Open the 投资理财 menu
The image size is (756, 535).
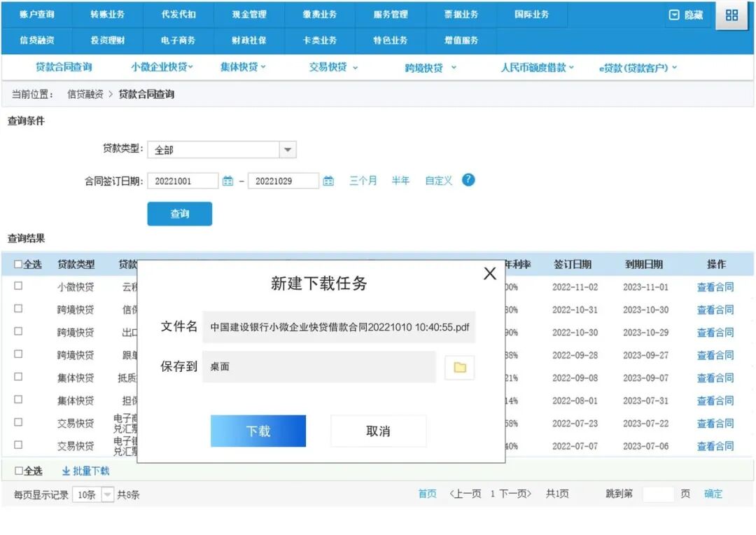107,41
